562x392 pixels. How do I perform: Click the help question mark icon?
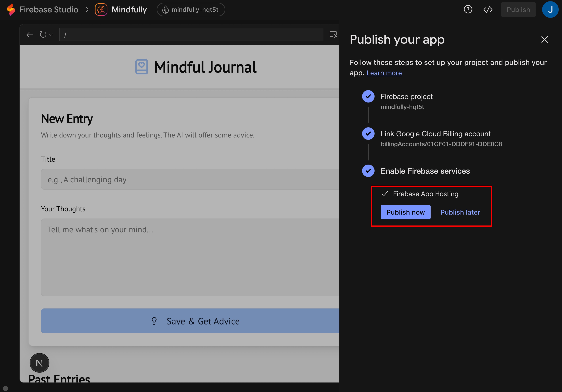(x=468, y=9)
